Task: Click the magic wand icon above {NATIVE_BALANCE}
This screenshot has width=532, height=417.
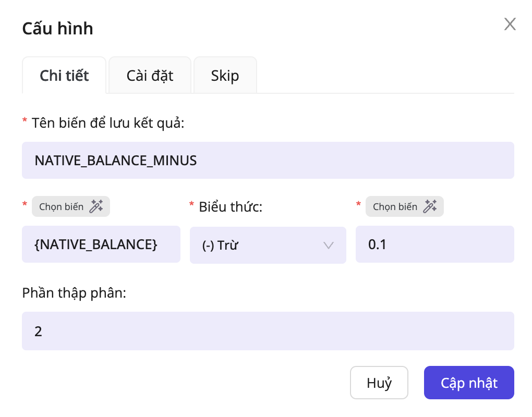Action: point(96,206)
